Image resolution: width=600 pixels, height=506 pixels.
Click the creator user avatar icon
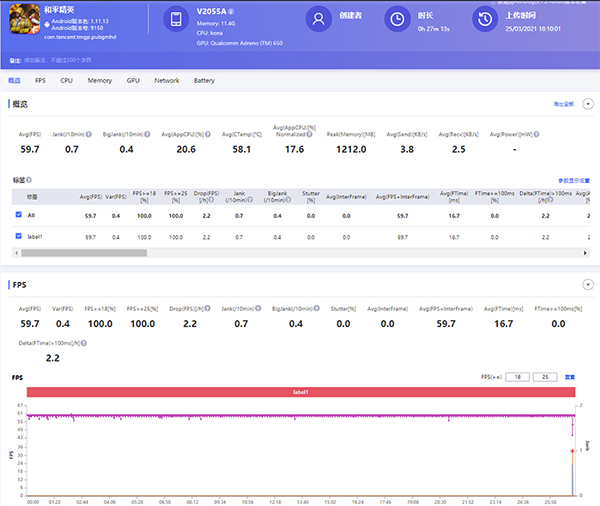click(x=319, y=20)
